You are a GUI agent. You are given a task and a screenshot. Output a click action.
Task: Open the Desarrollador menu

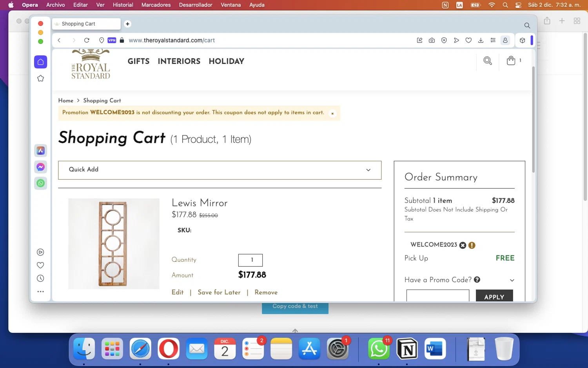[196, 5]
